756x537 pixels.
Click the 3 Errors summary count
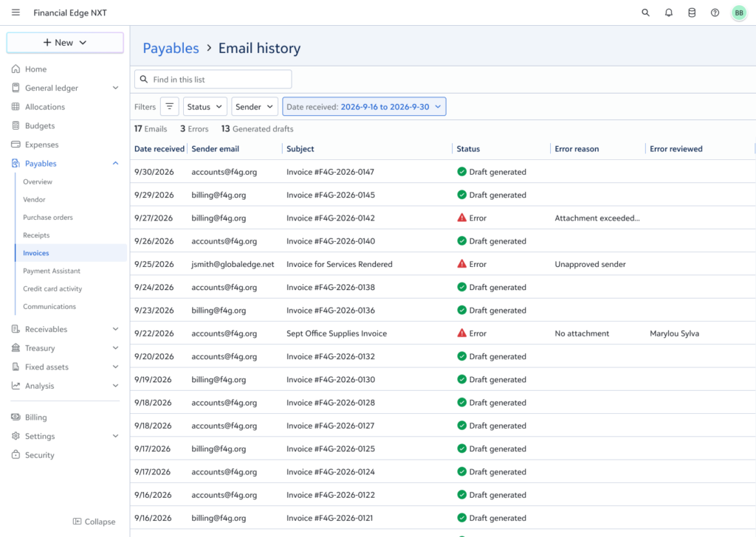point(194,128)
